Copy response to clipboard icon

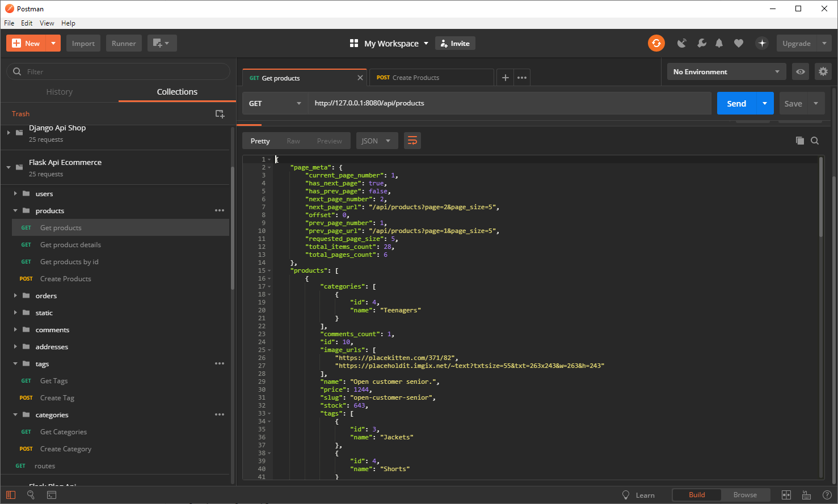(x=800, y=141)
